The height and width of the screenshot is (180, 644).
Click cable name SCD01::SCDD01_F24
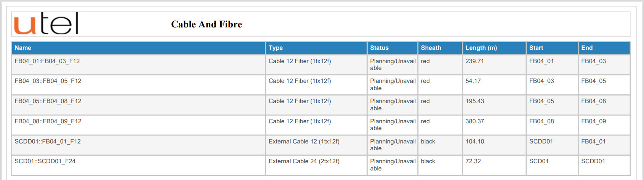tap(45, 161)
